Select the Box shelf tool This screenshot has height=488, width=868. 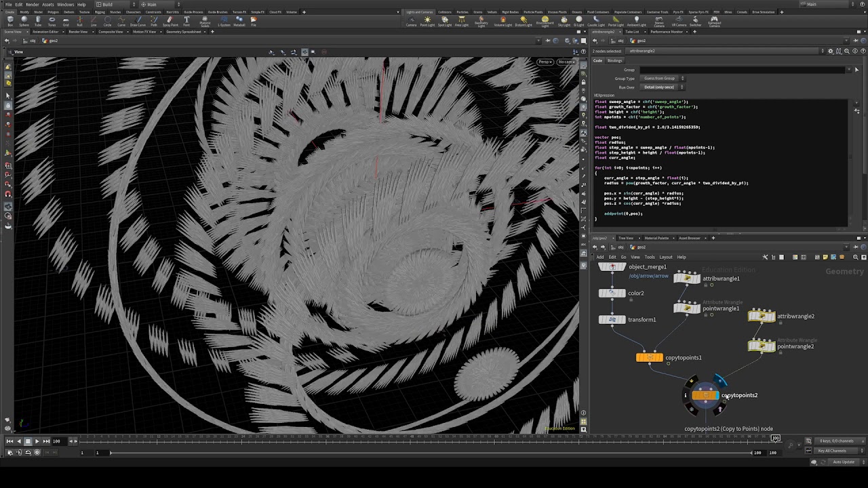(9, 21)
